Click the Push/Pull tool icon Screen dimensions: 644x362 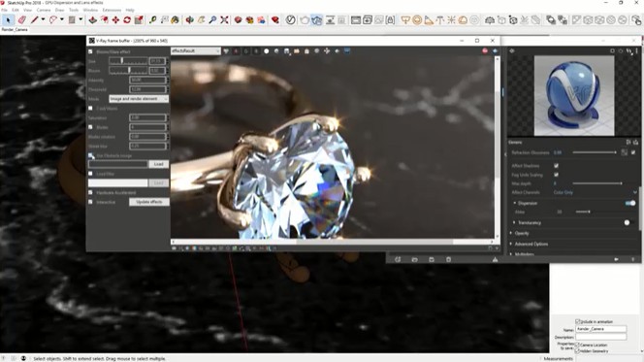point(93,19)
